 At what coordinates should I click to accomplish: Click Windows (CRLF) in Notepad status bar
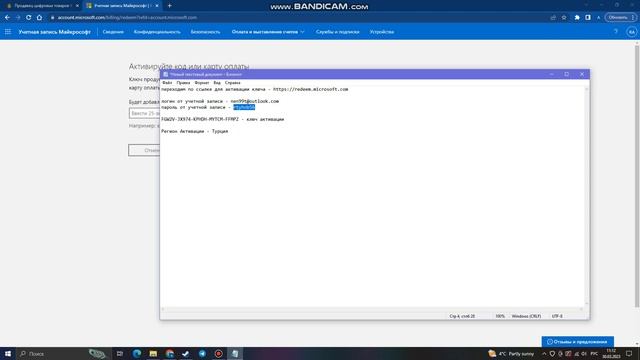[526, 316]
